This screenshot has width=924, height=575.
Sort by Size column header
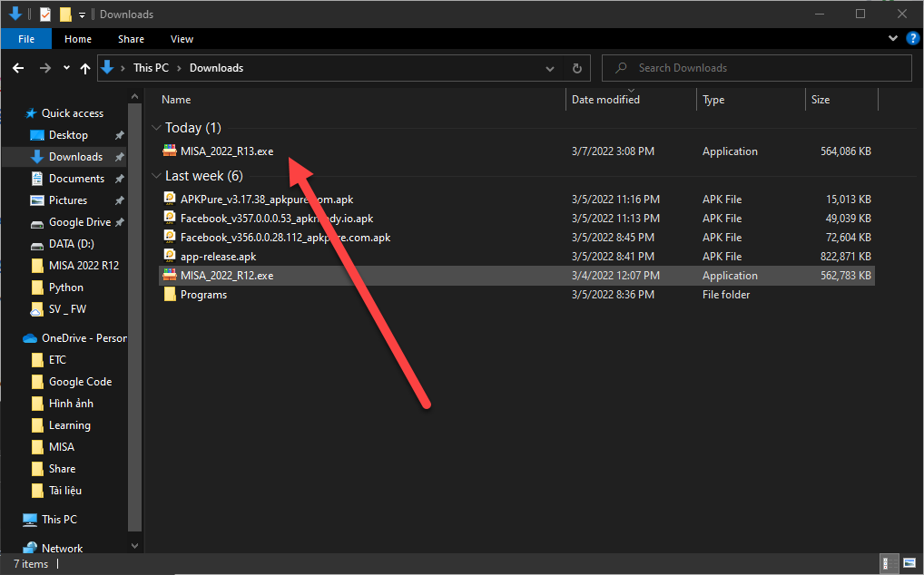[821, 100]
